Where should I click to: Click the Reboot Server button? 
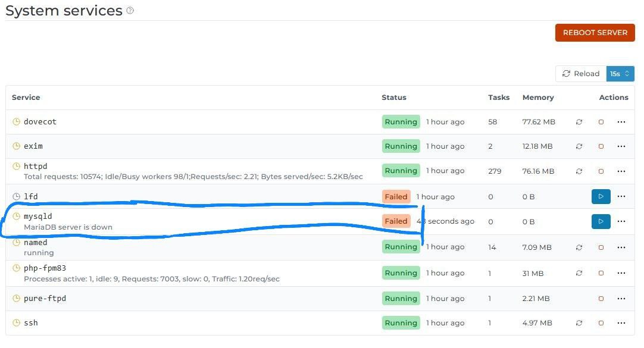(x=595, y=33)
